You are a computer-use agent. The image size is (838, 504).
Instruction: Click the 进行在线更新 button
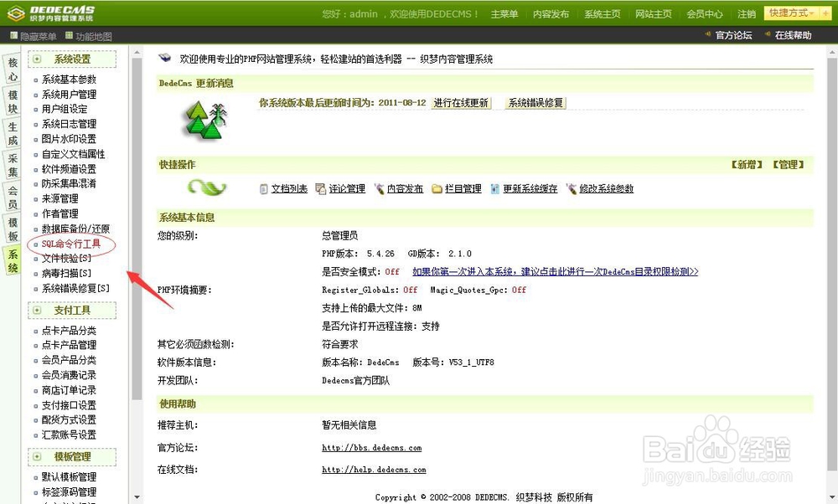[461, 103]
